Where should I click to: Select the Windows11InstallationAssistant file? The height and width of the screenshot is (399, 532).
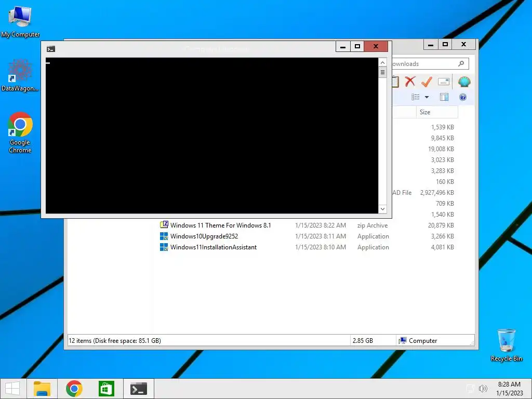click(214, 247)
